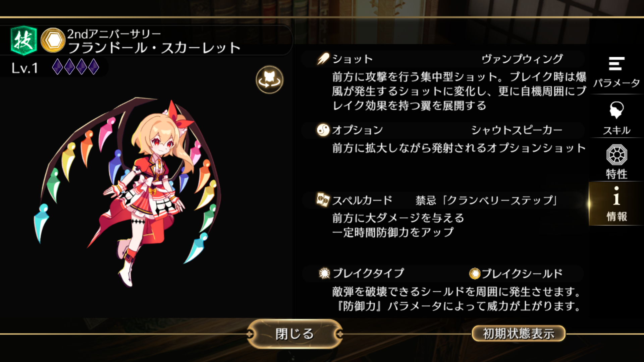Click the Lv.1 level label

coord(24,68)
